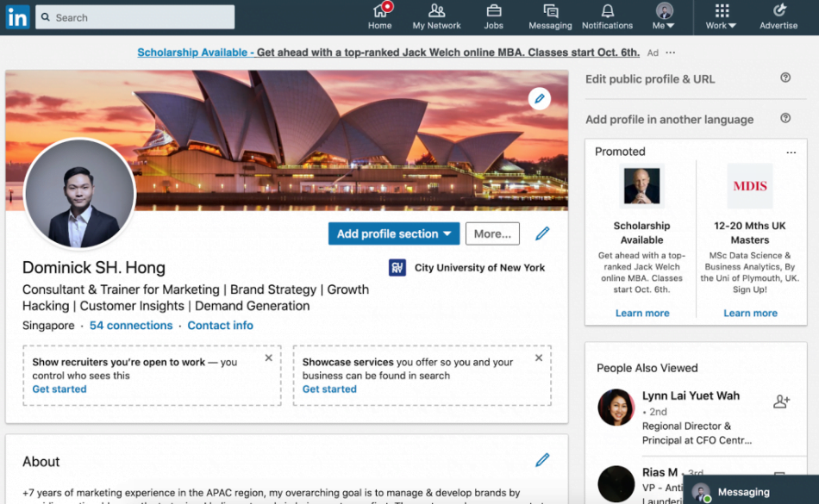Image resolution: width=819 pixels, height=504 pixels.
Task: Click the Contact info link
Action: (x=220, y=326)
